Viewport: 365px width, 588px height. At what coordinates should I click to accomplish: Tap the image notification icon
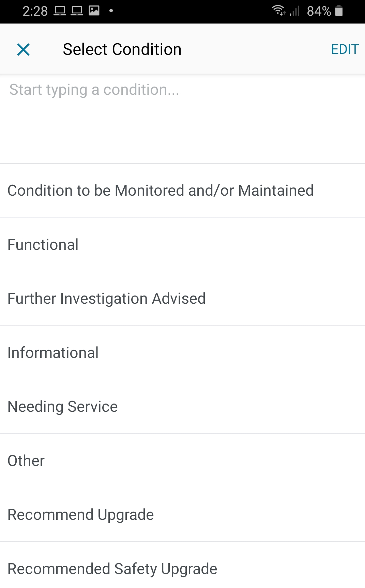tap(94, 11)
